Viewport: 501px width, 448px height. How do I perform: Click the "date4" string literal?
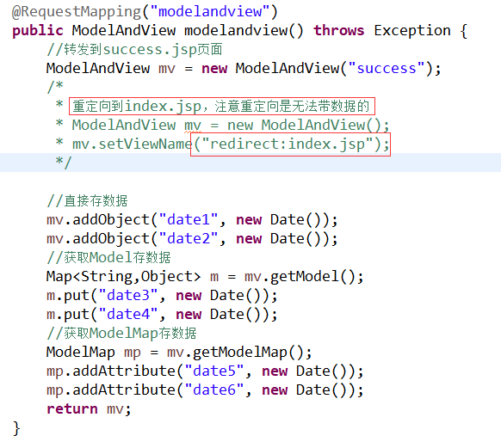(128, 315)
